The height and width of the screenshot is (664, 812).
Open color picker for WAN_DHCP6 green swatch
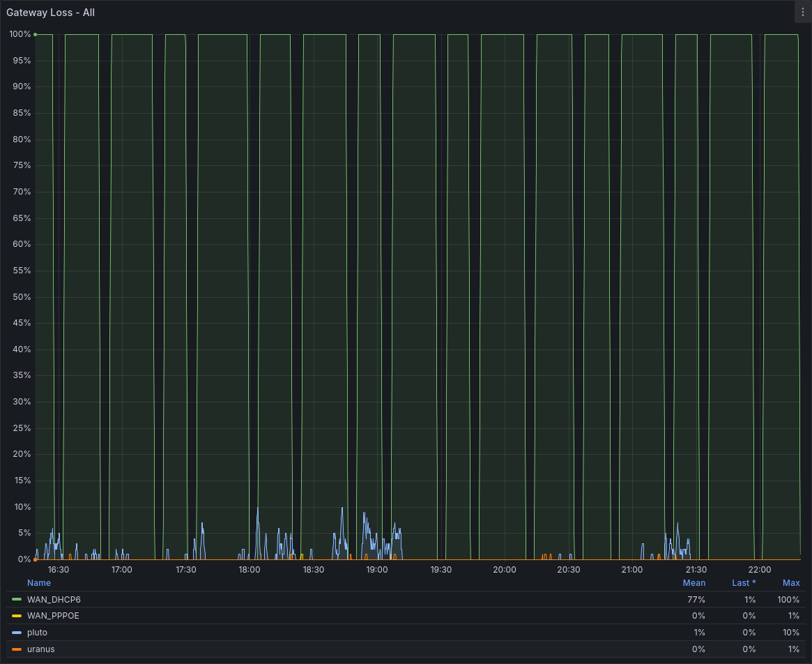pos(17,599)
